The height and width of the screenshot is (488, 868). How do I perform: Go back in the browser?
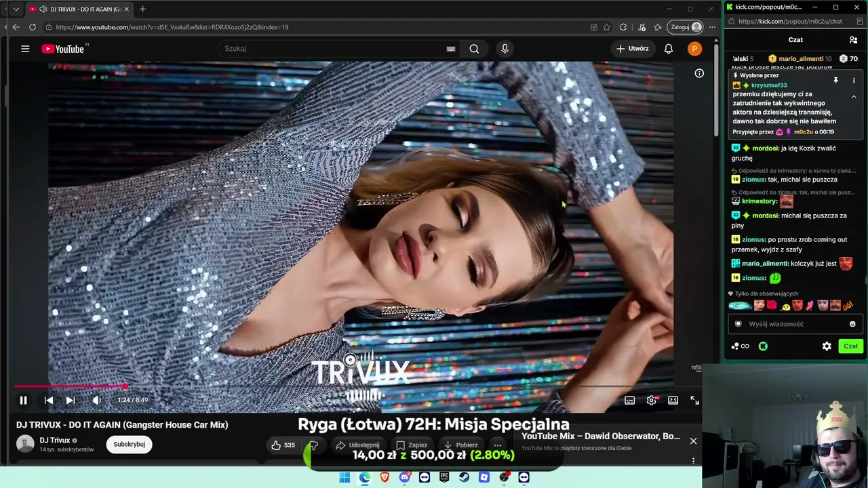pos(16,27)
